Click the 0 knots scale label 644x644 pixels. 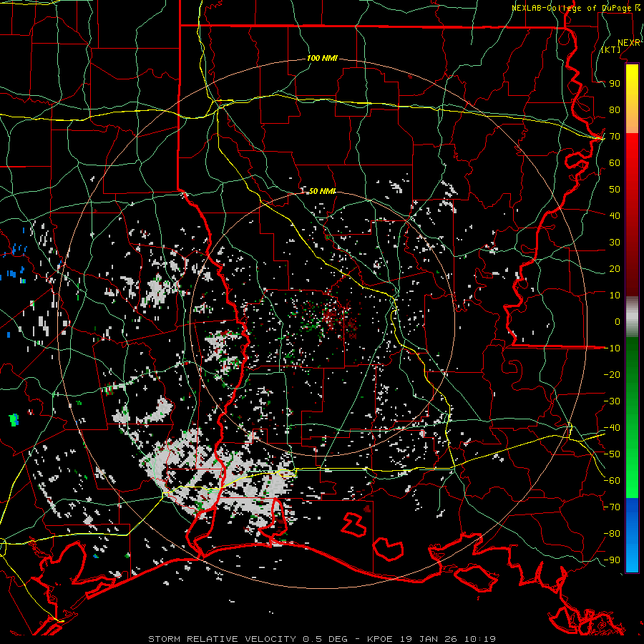[x=618, y=321]
